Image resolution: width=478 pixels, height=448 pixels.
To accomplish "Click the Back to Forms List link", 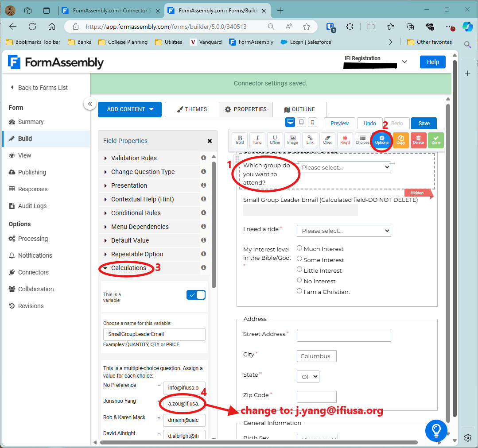I will tap(43, 88).
